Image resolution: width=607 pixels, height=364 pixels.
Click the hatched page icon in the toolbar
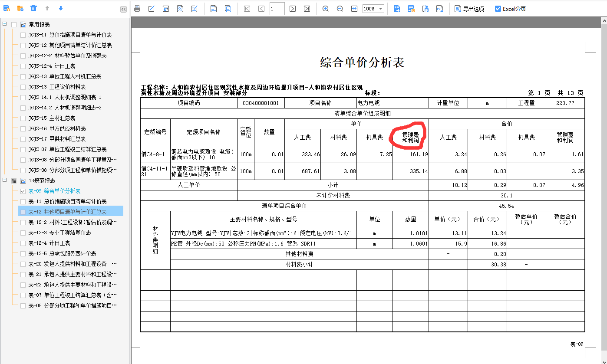coord(180,9)
